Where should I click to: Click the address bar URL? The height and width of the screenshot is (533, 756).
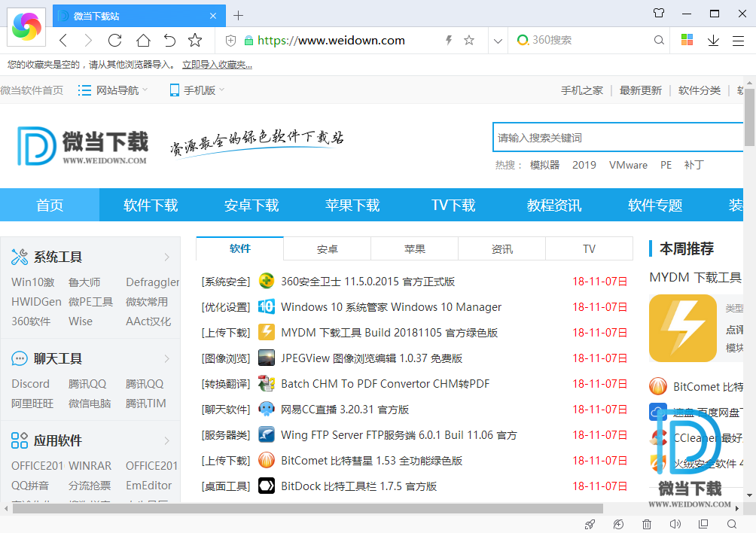331,41
